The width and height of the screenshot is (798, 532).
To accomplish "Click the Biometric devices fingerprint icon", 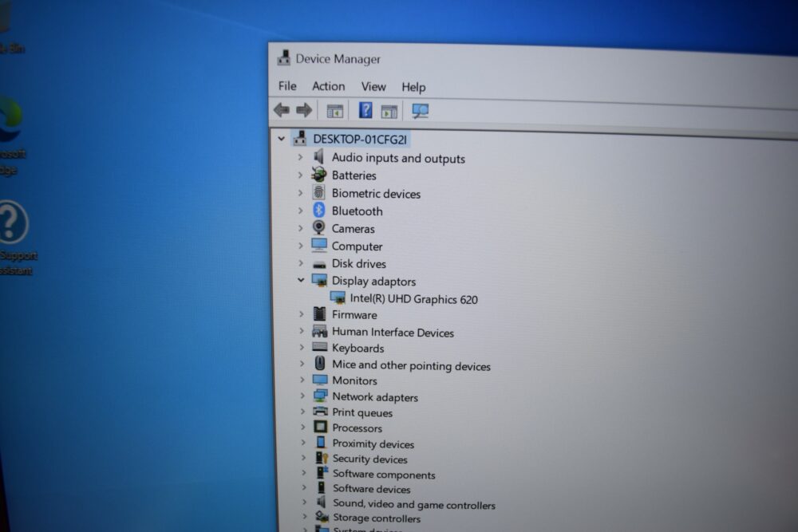I will (319, 192).
